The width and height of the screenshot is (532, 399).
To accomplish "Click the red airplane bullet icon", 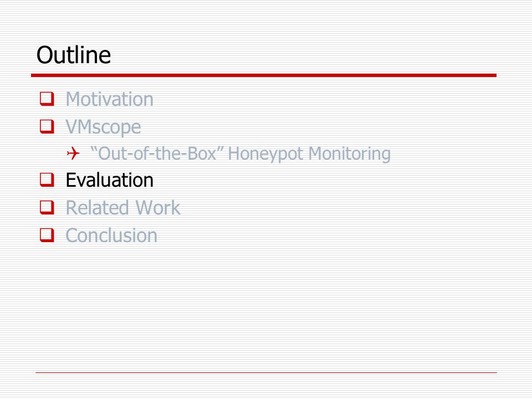I will click(x=73, y=154).
